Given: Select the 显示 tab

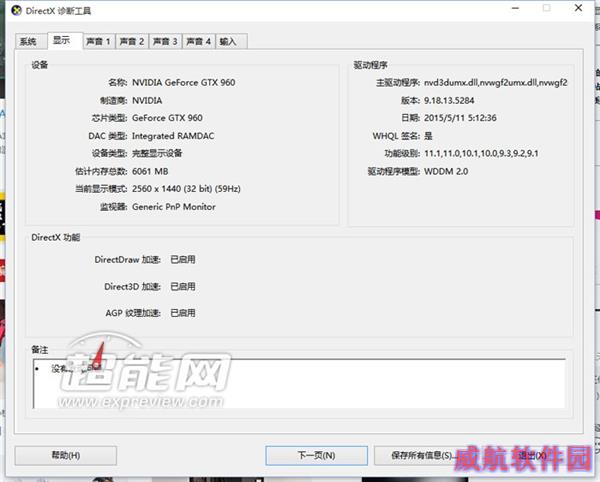Looking at the screenshot, I should (65, 41).
